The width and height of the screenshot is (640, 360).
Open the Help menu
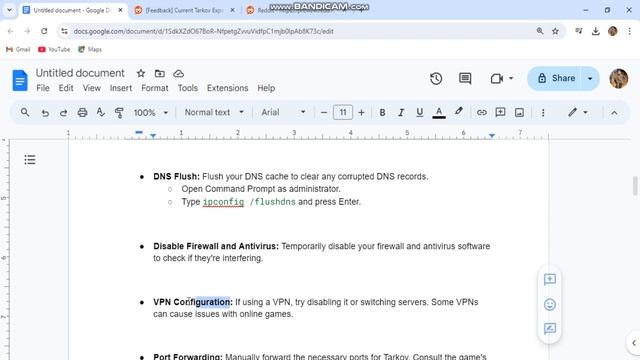[x=266, y=88]
